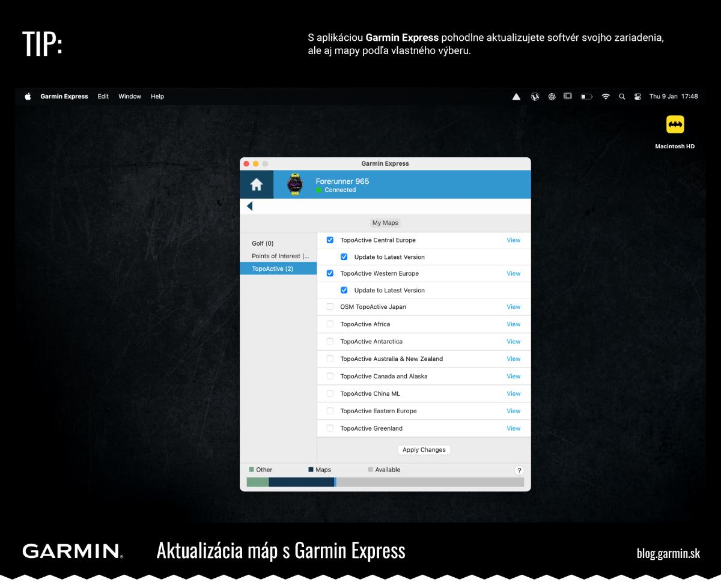Enable the TopoActive Greenland map
The width and height of the screenshot is (721, 588).
pos(330,429)
